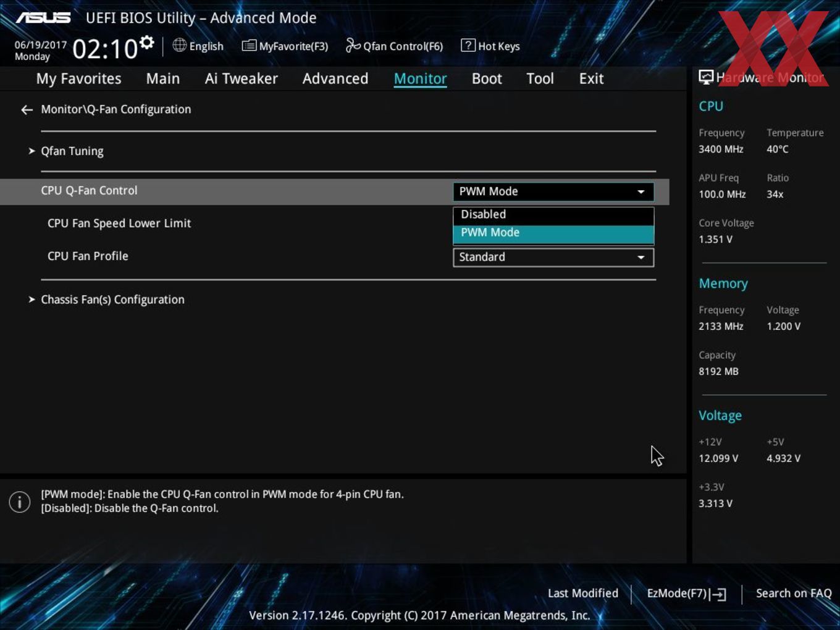Screen dimensions: 840x630
Task: Show the Hot Keys list
Action: 499,46
